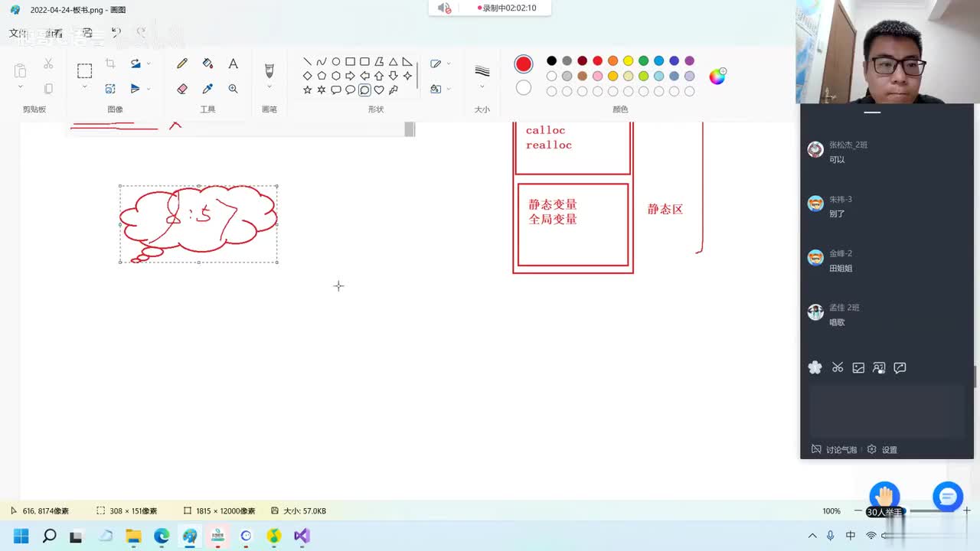This screenshot has height=551, width=980.
Task: Click the chat message input box
Action: (887, 410)
